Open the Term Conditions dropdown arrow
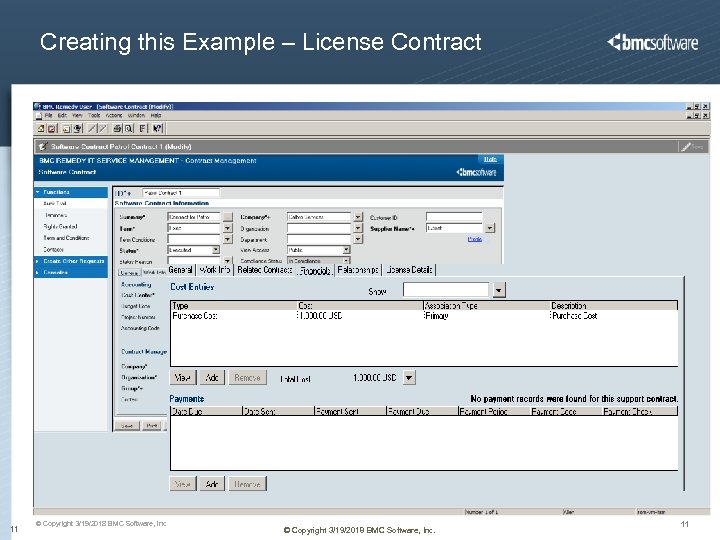Viewport: 720px width, 540px height. pos(227,239)
